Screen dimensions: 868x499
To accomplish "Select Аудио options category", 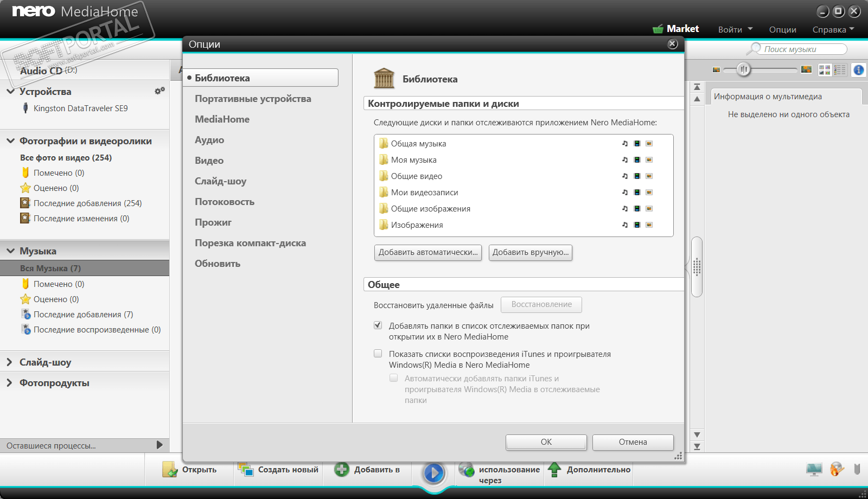I will [x=209, y=140].
